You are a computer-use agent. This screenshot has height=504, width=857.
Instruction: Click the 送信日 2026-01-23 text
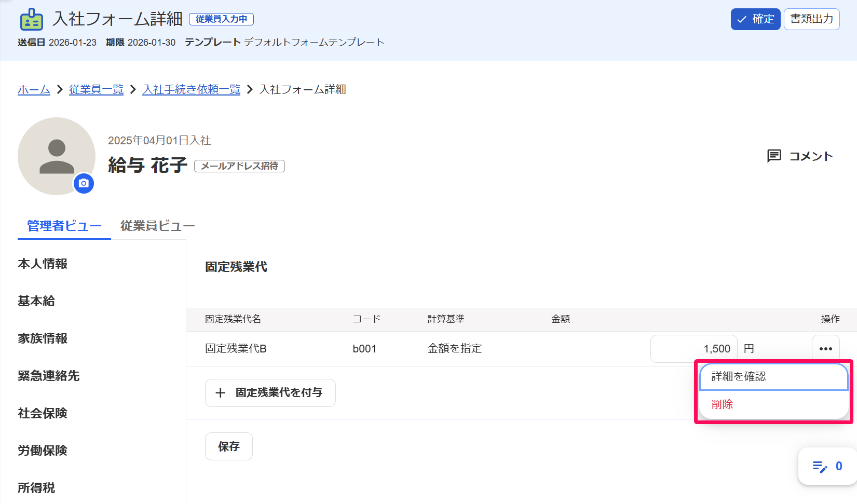click(x=57, y=43)
